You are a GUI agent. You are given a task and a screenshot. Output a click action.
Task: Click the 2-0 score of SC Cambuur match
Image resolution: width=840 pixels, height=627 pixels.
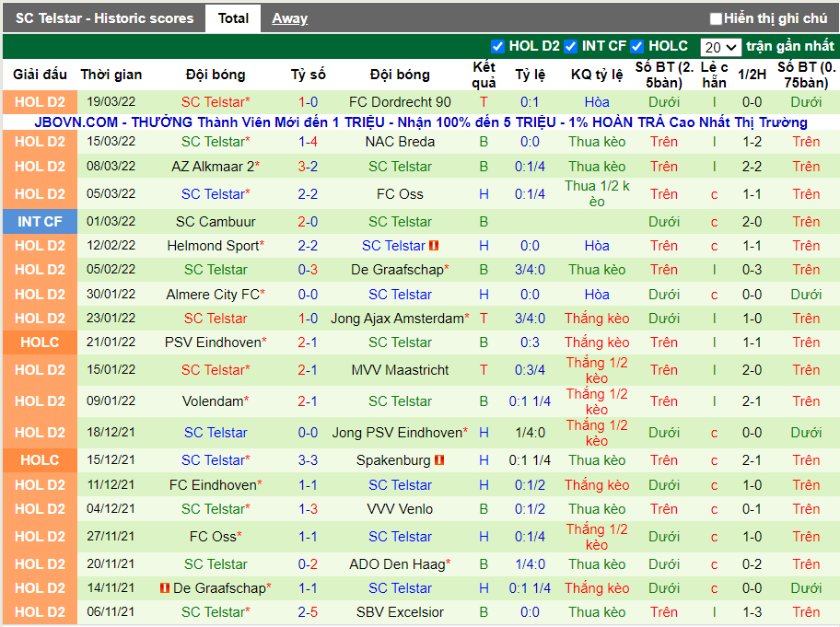pos(308,222)
